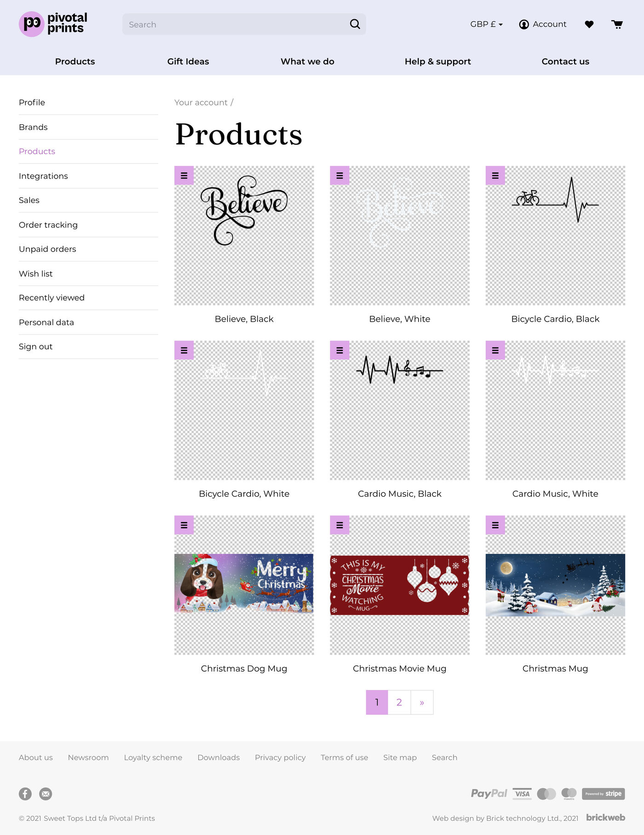Viewport: 644px width, 835px height.
Task: Click the email icon in the footer
Action: [x=46, y=794]
